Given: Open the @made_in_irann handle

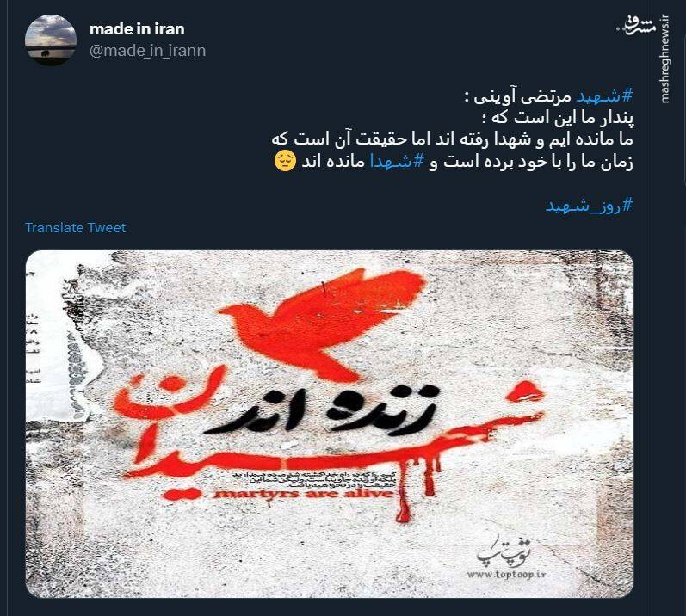Looking at the screenshot, I should coord(147,51).
